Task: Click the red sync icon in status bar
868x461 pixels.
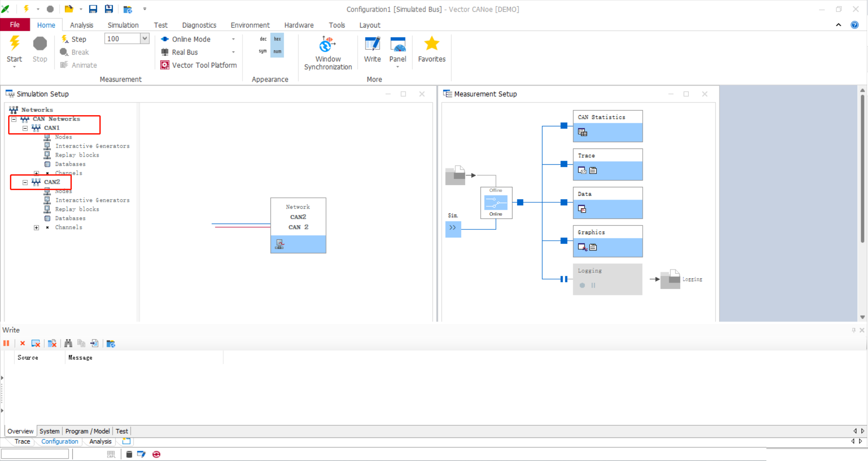Action: (x=156, y=454)
